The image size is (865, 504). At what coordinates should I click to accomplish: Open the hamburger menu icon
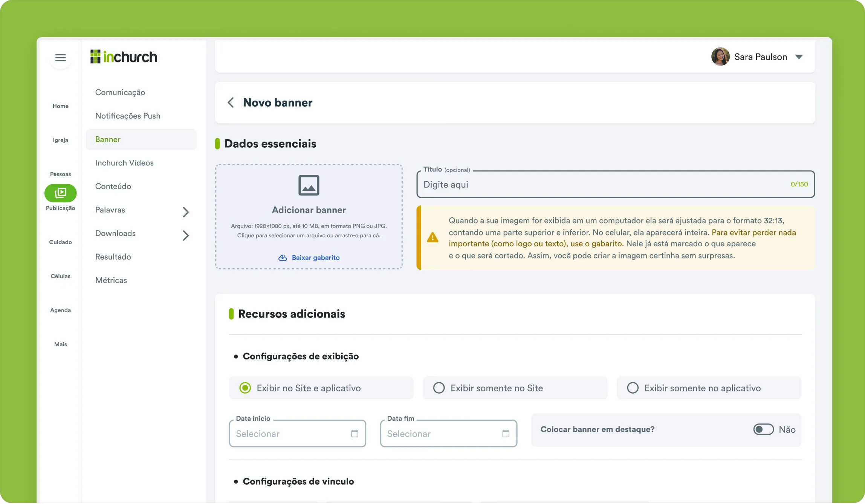point(60,58)
